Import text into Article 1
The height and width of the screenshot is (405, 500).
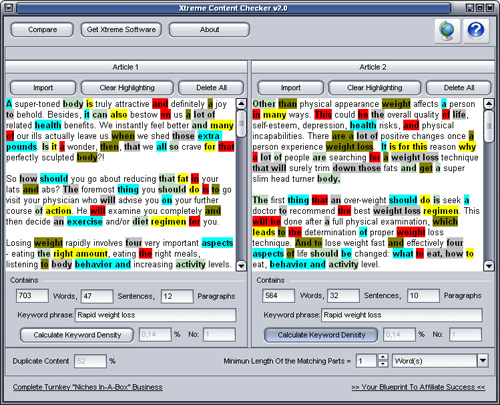tap(43, 88)
